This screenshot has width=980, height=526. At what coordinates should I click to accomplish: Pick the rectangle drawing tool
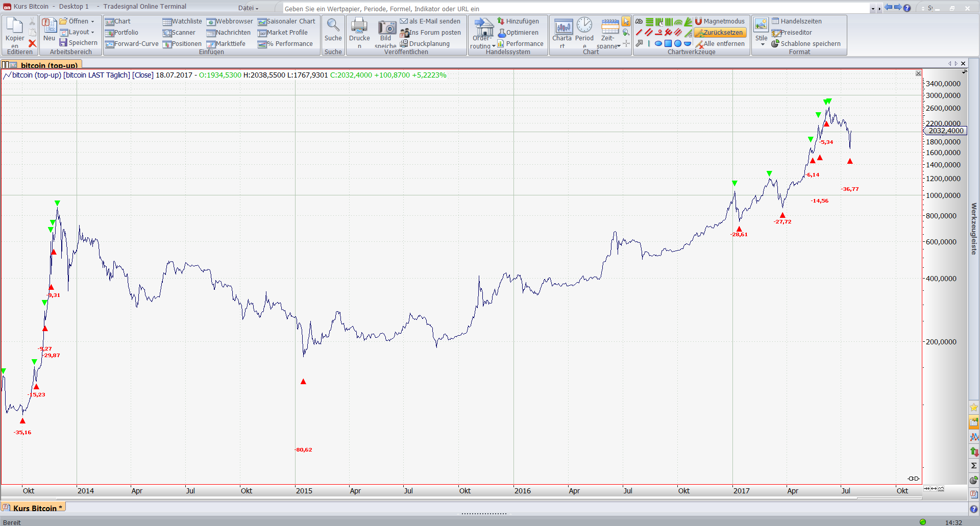tap(668, 44)
